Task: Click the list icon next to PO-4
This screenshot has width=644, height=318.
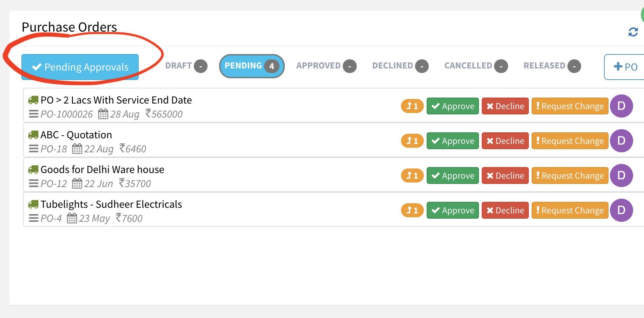Action: click(x=34, y=218)
